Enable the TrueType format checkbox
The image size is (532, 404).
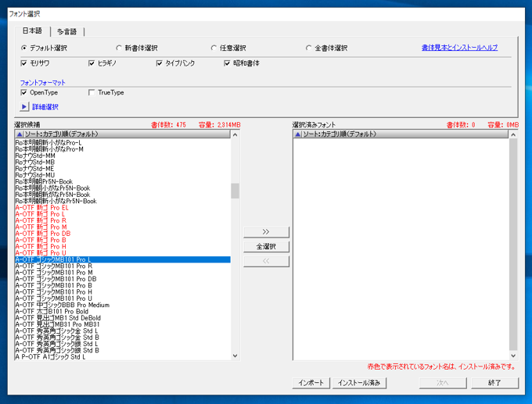92,92
